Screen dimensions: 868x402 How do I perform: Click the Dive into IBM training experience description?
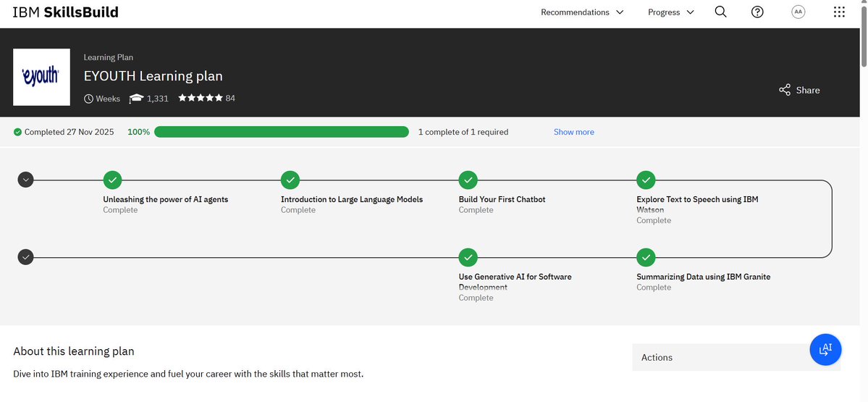click(x=188, y=374)
